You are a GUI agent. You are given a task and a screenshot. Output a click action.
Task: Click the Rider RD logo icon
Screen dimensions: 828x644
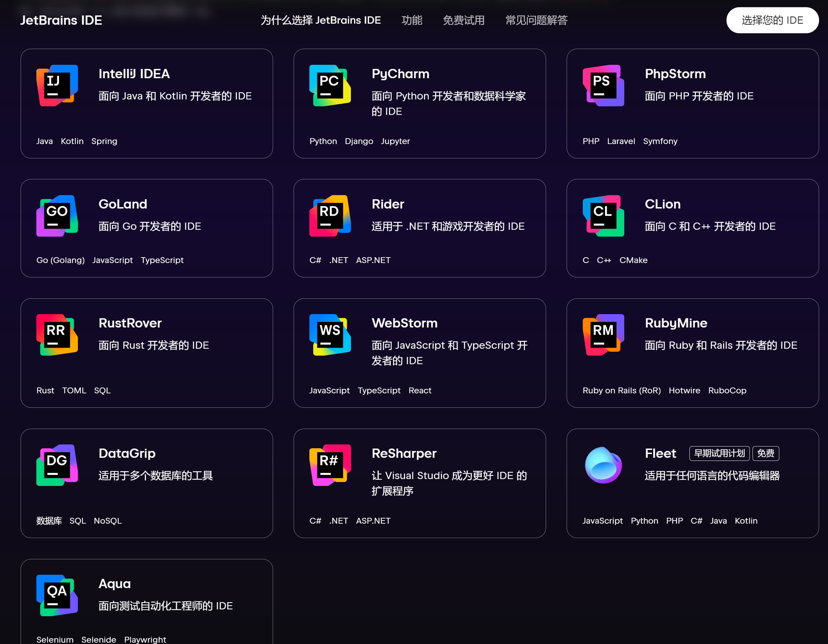point(330,216)
